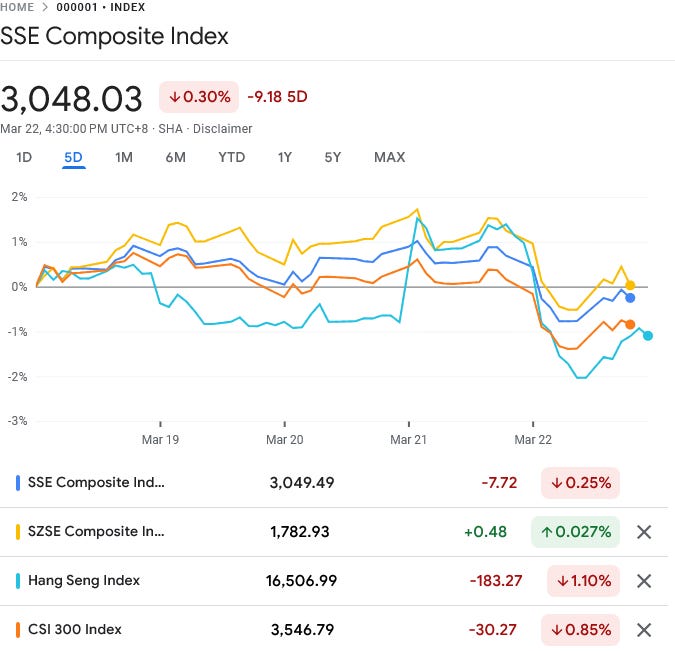675x651 pixels.
Task: Open the Disclaimer link
Action: click(222, 129)
